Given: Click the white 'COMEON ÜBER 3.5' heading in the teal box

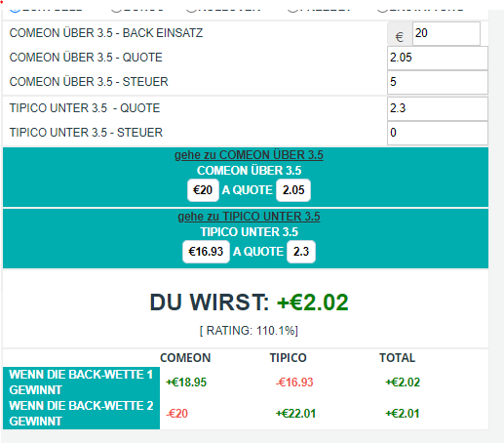Looking at the screenshot, I should pos(249,171).
